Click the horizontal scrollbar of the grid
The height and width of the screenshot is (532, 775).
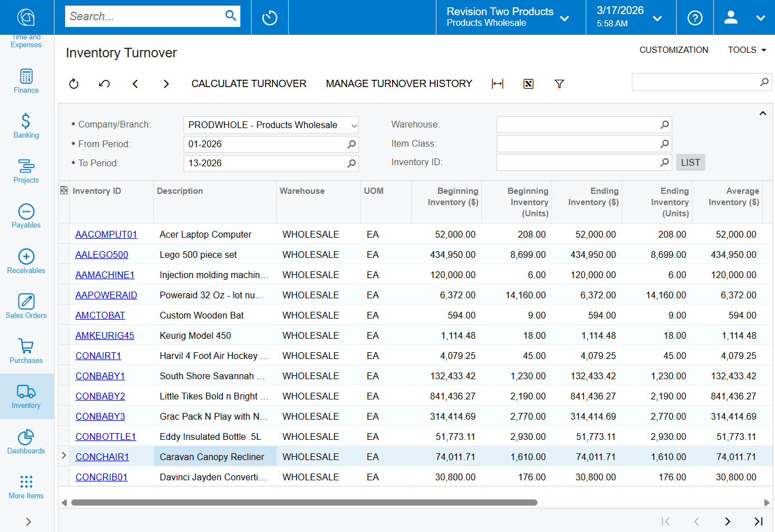[304, 502]
